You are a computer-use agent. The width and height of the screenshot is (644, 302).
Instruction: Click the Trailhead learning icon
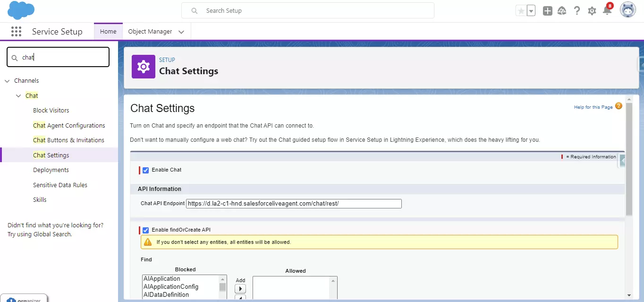pos(562,10)
